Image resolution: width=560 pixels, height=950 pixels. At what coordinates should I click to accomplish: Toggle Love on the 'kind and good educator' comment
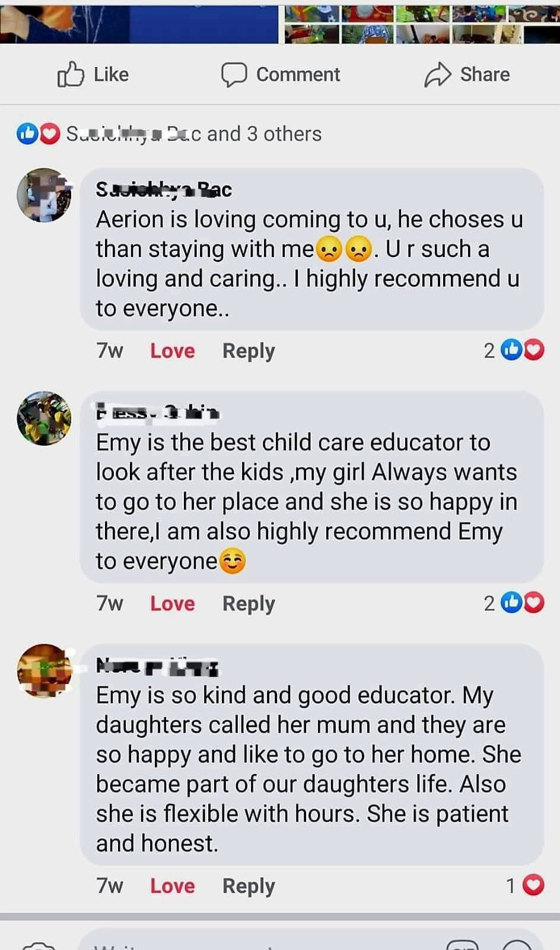pyautogui.click(x=173, y=886)
